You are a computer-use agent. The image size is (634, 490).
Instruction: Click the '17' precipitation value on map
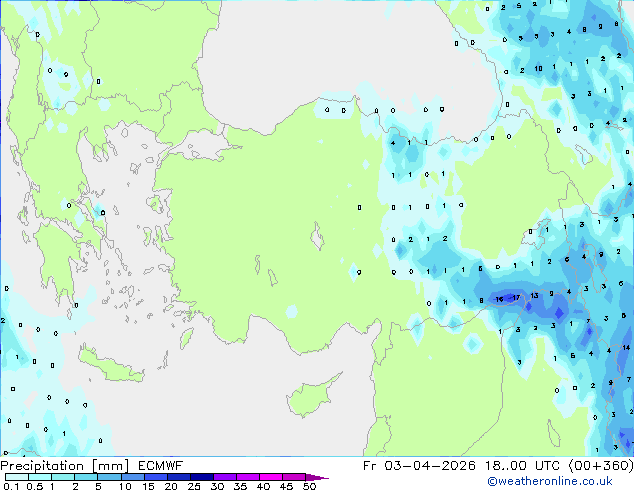pos(516,298)
